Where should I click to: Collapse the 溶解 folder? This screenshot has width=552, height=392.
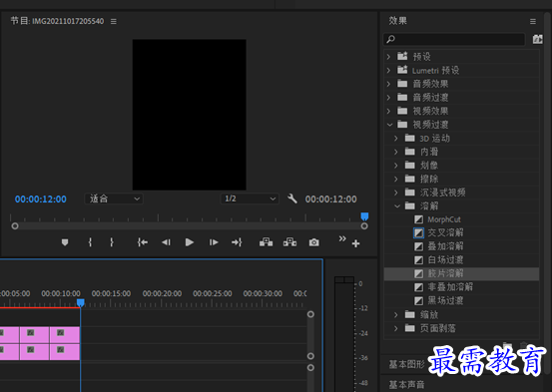pyautogui.click(x=397, y=205)
